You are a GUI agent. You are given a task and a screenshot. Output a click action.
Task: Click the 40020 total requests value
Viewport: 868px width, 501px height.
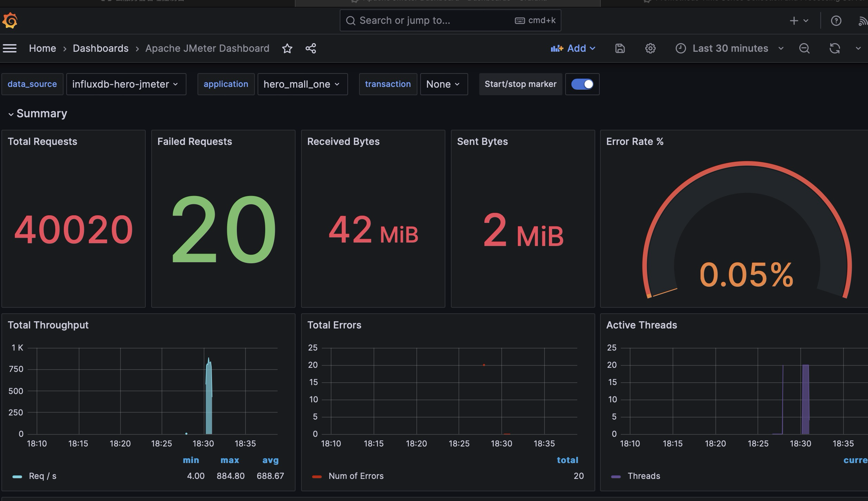(x=73, y=229)
